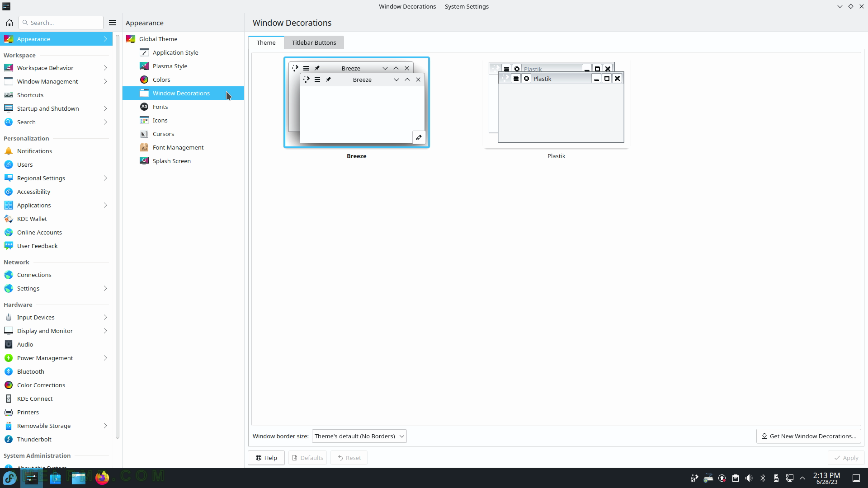Open KDE Wallet settings

(57, 219)
